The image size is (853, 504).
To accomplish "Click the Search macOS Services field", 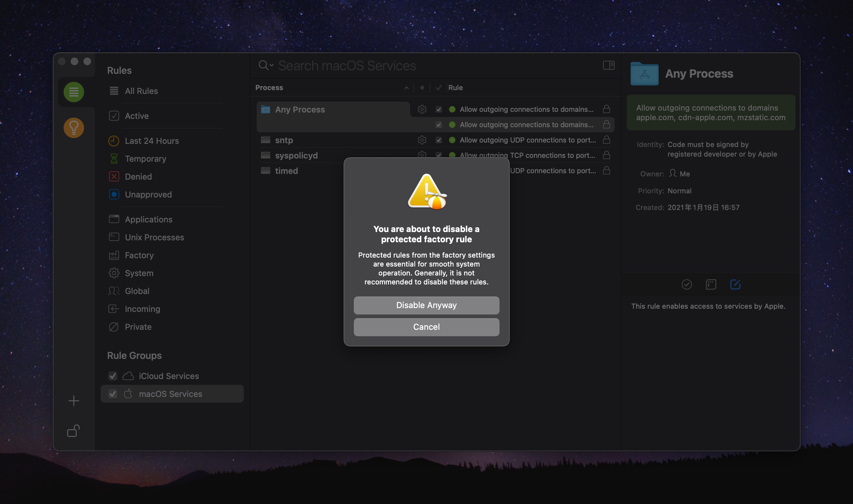I will point(347,66).
